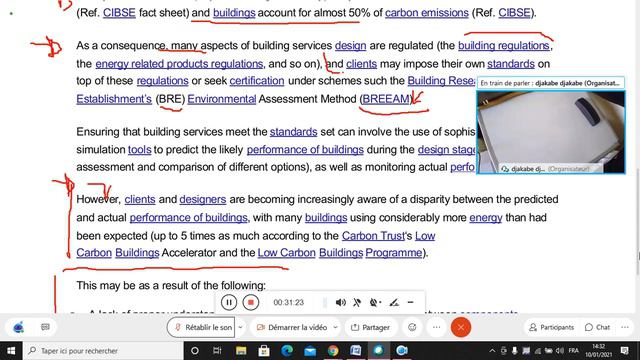Switch to Word app on taskbar
Viewport: 640px width, 360px height.
click(356, 351)
